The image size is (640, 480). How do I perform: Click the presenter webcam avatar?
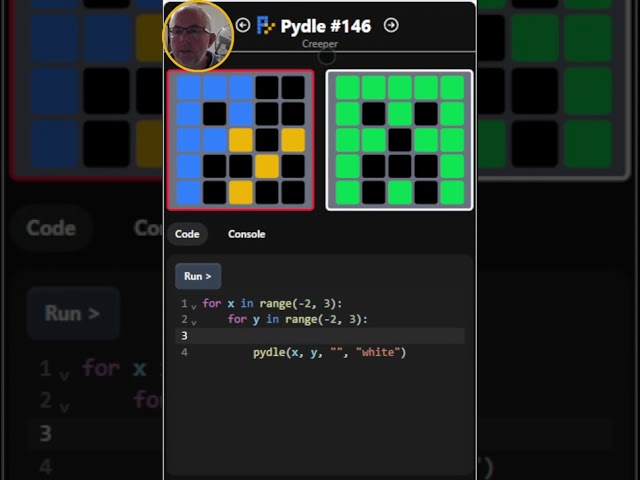click(198, 36)
